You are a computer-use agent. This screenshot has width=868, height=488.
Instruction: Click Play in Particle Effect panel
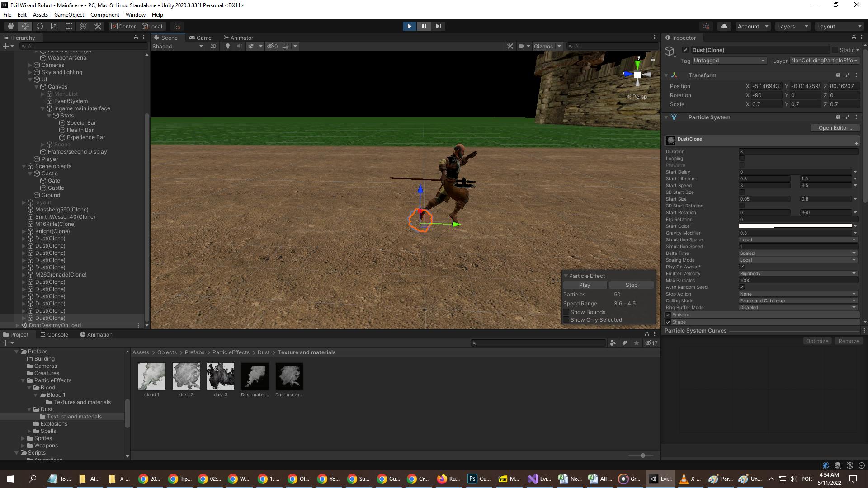pos(585,285)
